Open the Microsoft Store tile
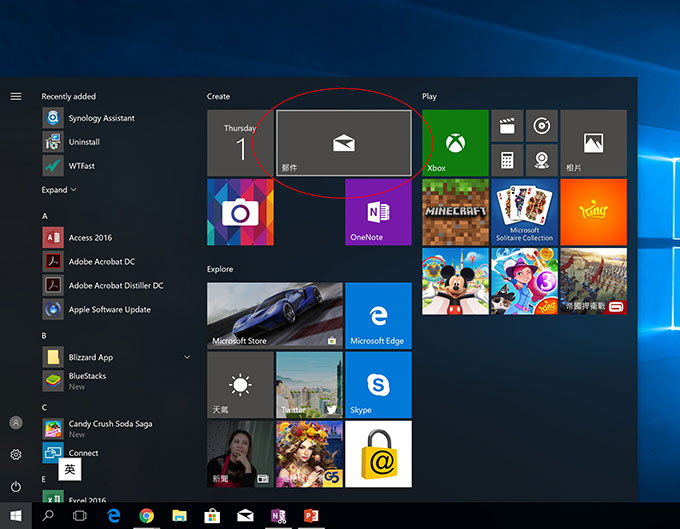The image size is (680, 529). coord(275,316)
